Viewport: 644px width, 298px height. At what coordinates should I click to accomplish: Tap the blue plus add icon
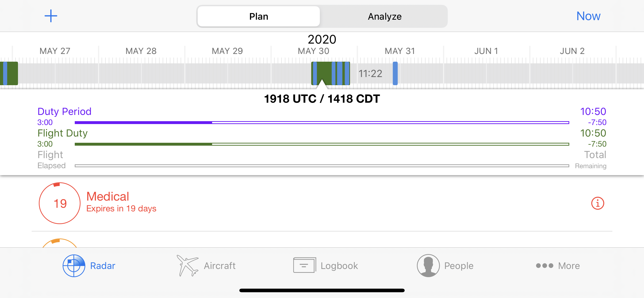[x=51, y=16]
